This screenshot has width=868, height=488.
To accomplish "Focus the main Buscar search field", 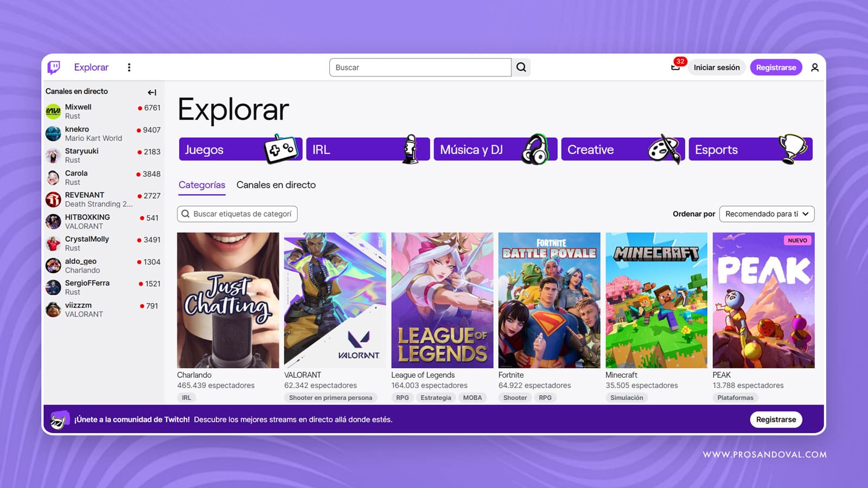I will point(420,67).
